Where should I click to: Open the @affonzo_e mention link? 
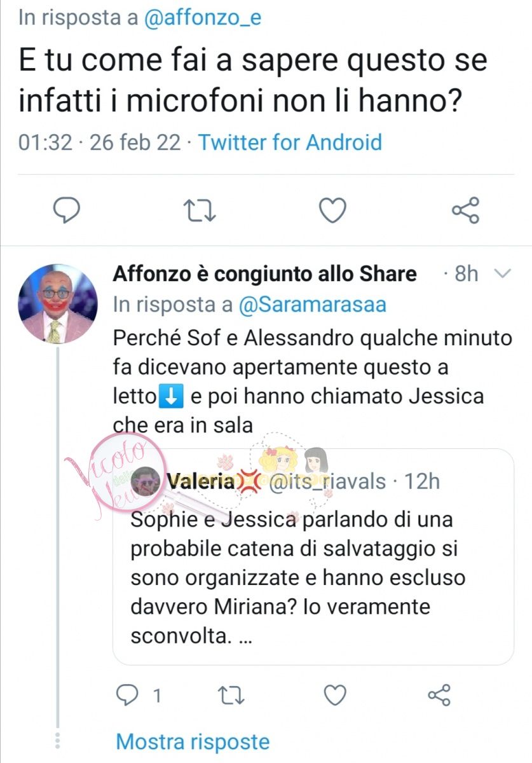coord(203,18)
